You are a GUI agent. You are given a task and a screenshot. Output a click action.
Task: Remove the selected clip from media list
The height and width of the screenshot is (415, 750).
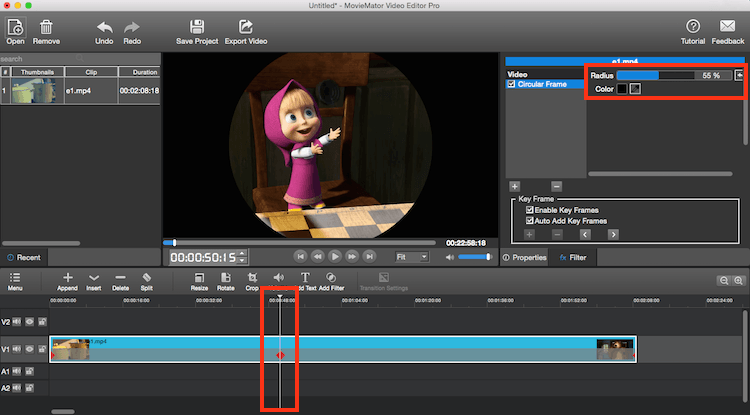click(46, 32)
